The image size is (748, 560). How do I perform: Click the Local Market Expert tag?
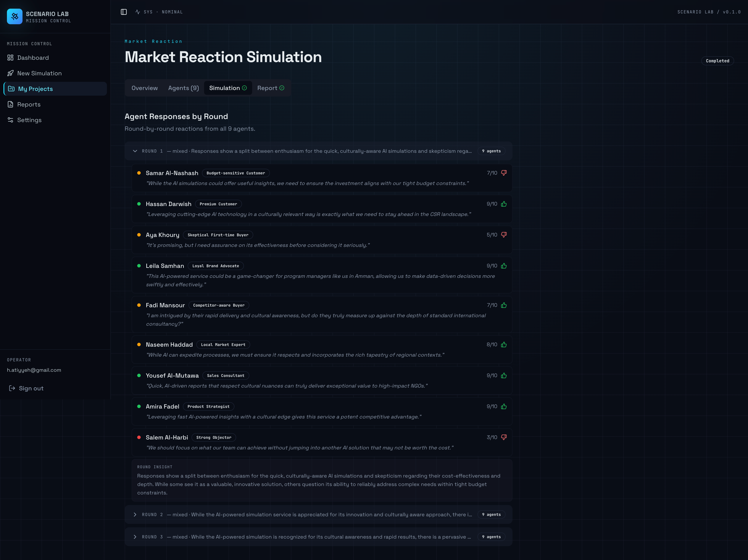pos(223,344)
